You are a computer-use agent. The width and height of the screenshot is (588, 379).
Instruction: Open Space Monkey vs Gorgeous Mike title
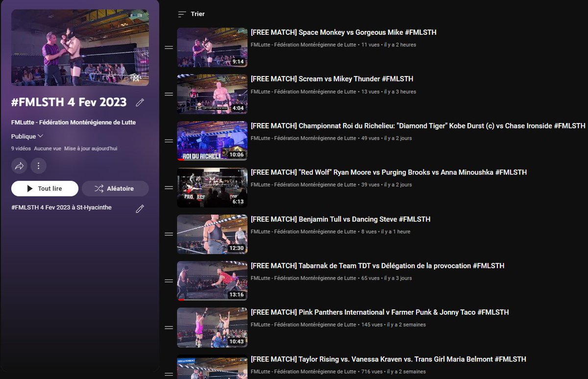coord(343,32)
